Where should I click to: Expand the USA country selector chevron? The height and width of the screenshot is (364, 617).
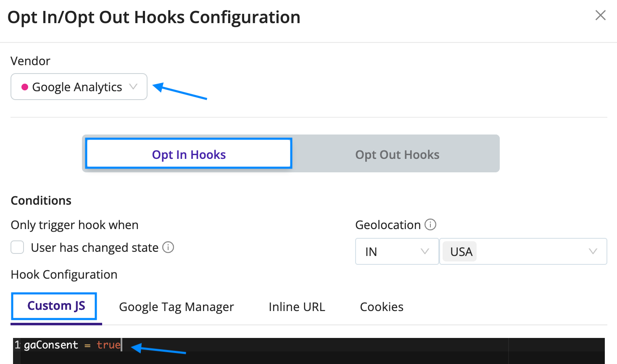593,251
